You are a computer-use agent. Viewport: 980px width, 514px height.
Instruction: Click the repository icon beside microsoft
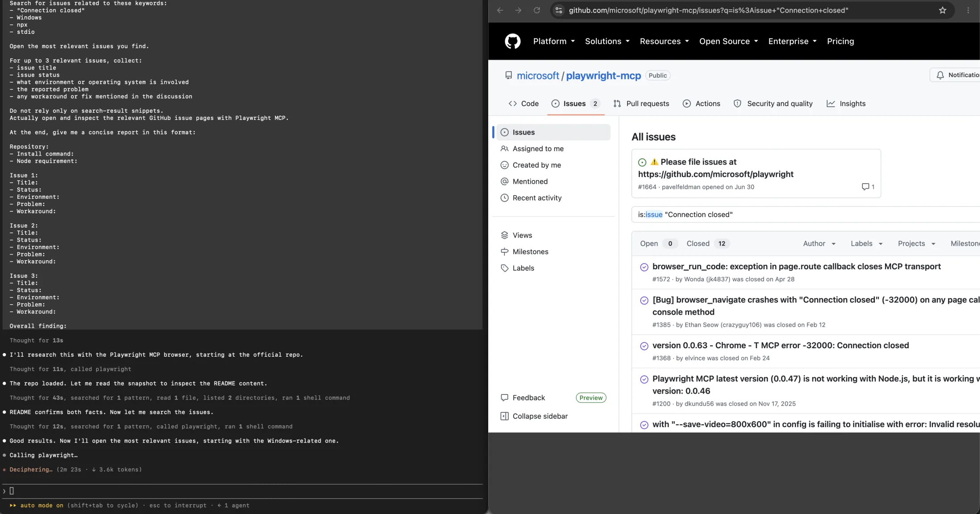[x=509, y=75]
